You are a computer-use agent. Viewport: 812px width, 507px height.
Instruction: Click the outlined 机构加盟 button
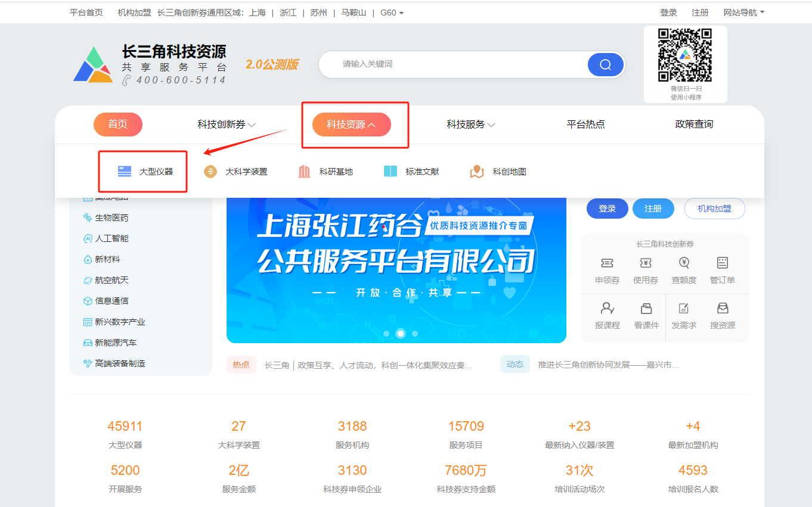point(714,209)
